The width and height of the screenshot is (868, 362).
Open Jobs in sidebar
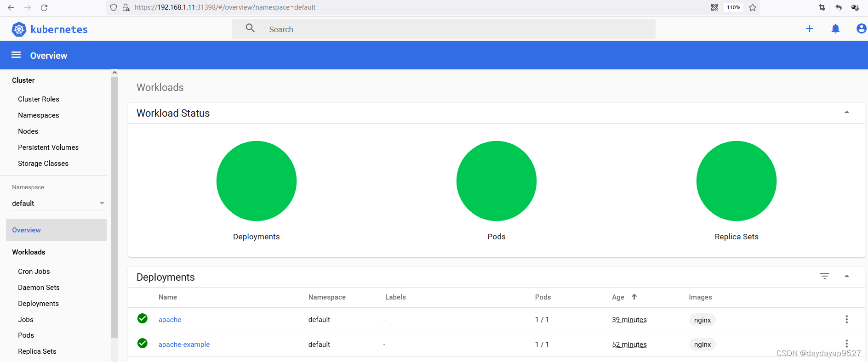point(26,320)
